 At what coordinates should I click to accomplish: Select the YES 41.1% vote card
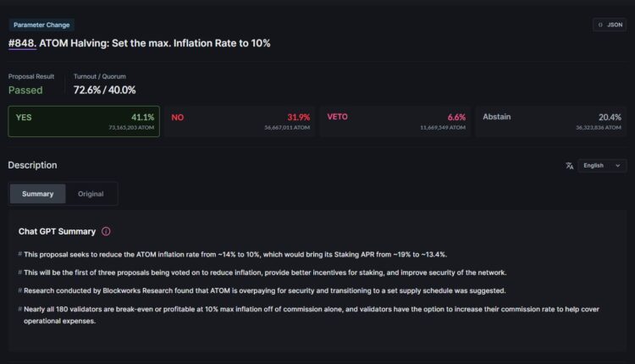click(84, 122)
